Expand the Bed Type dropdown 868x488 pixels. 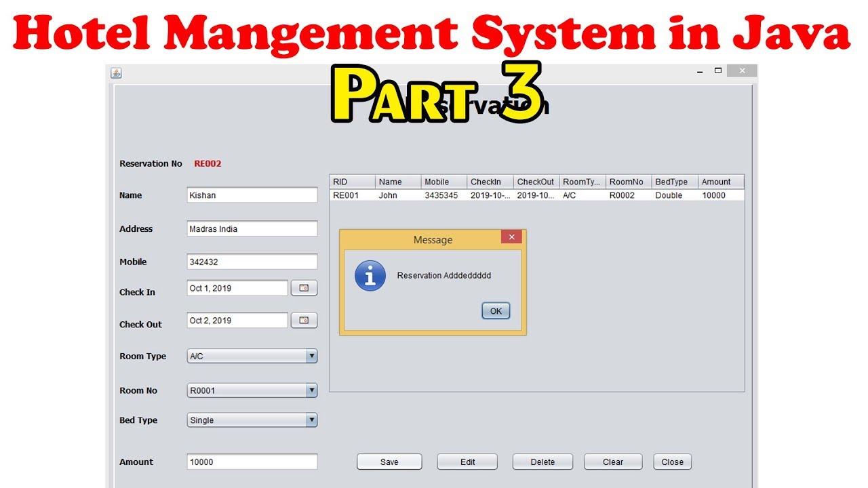pos(311,420)
